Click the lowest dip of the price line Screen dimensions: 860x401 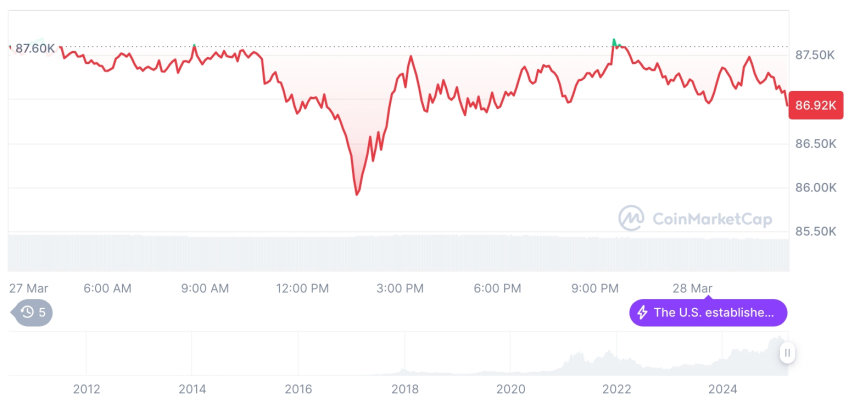tap(357, 193)
